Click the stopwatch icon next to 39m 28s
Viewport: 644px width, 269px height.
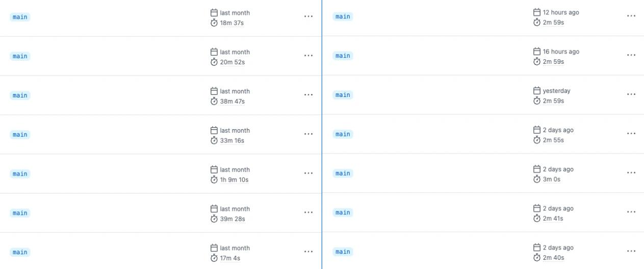click(214, 219)
